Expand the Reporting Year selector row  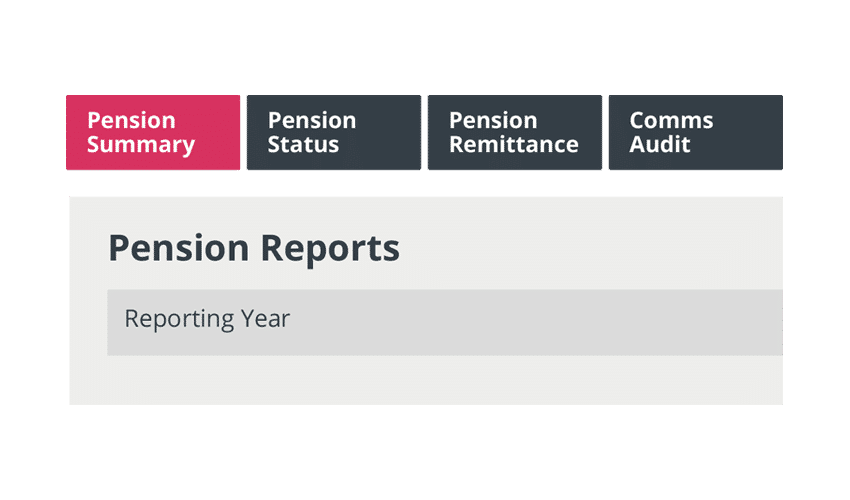coord(444,322)
